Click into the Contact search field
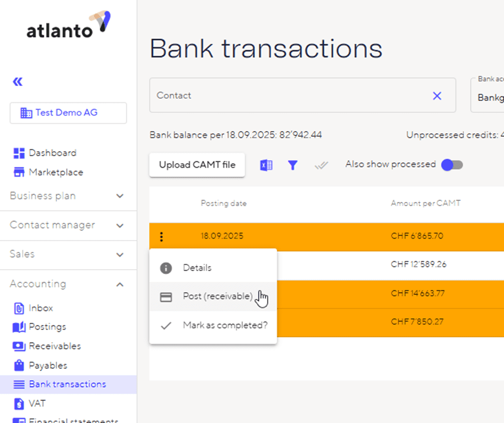Image resolution: width=504 pixels, height=423 pixels. click(289, 96)
